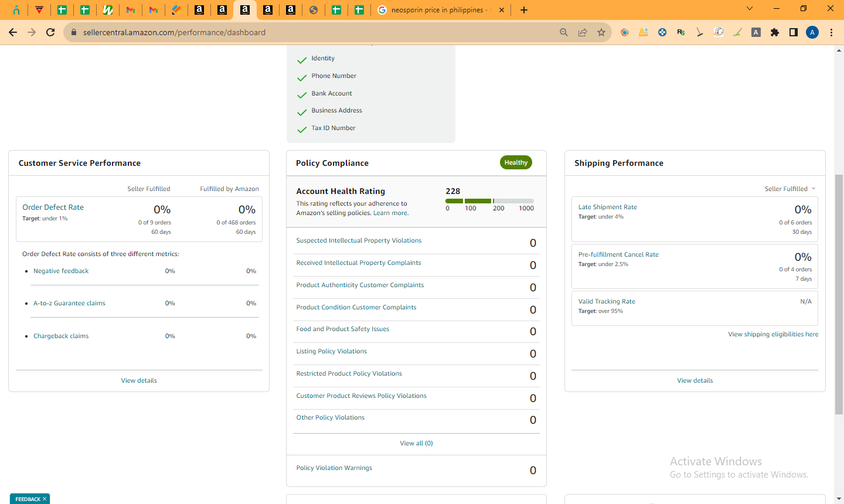844x504 pixels.
Task: Dismiss the FEEDBACK widget with its X
Action: [45, 499]
